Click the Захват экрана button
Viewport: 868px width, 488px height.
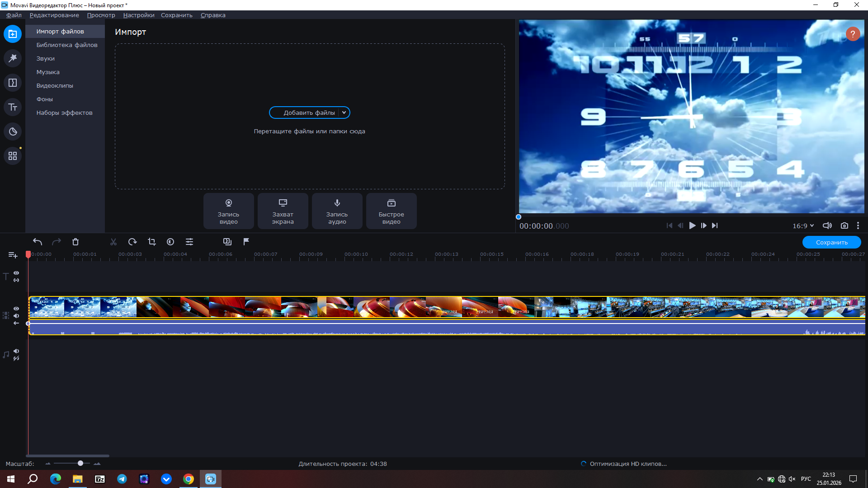click(283, 211)
